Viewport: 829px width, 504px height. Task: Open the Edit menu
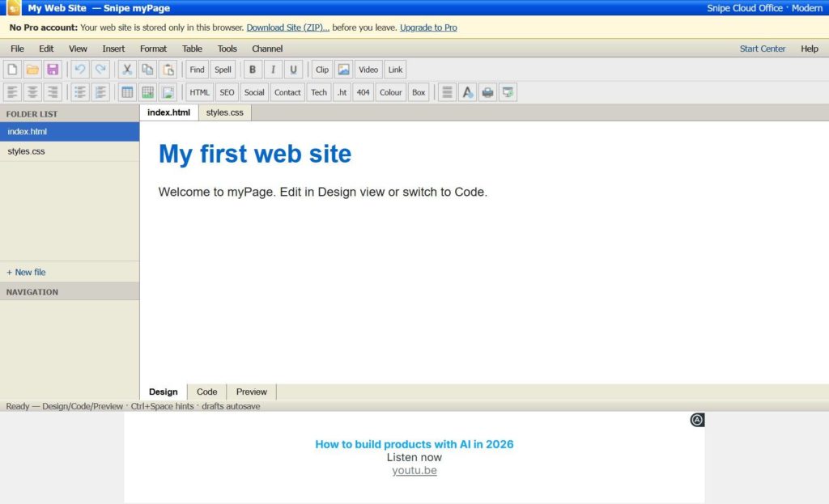pyautogui.click(x=46, y=49)
